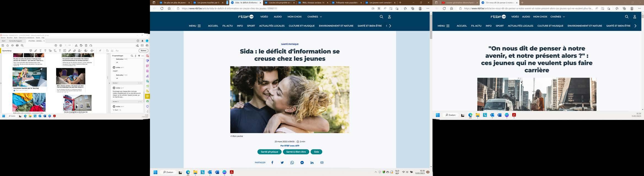
Task: Refresh the Sida article page
Action: tap(162, 9)
